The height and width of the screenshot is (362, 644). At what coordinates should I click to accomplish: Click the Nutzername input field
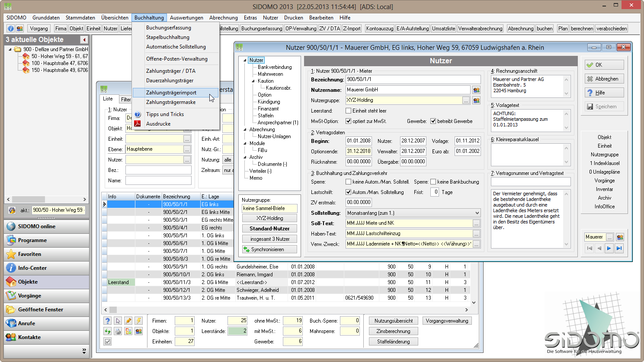(x=408, y=90)
